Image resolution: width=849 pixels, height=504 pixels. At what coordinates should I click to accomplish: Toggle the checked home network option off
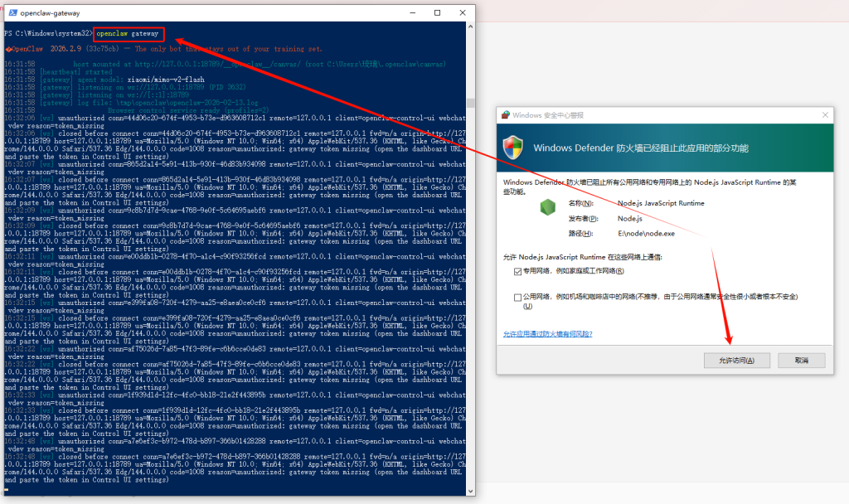517,270
